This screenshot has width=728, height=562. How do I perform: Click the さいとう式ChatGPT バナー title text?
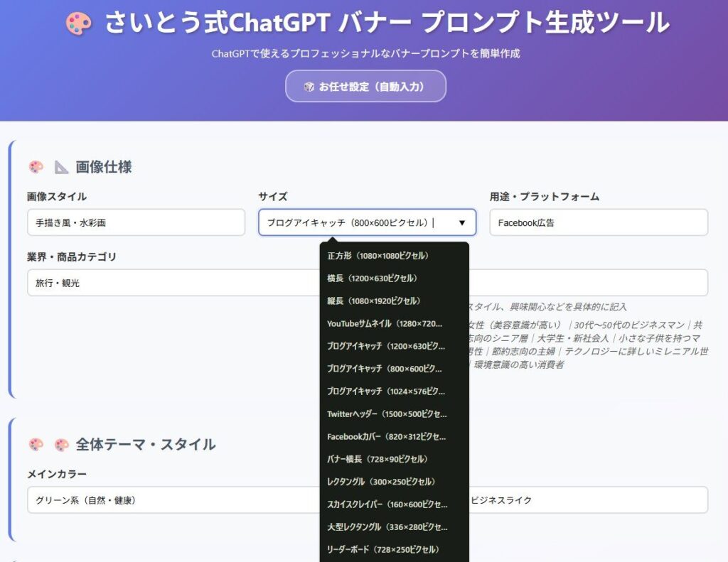point(387,23)
